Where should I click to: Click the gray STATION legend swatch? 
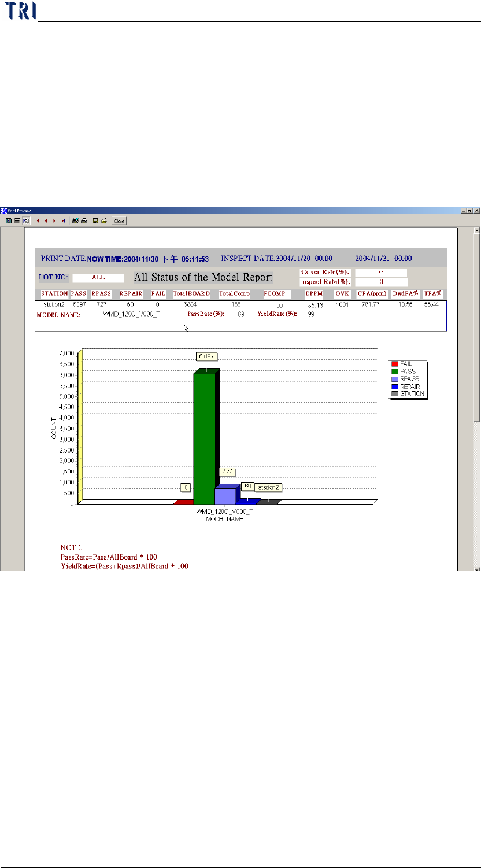[x=395, y=394]
